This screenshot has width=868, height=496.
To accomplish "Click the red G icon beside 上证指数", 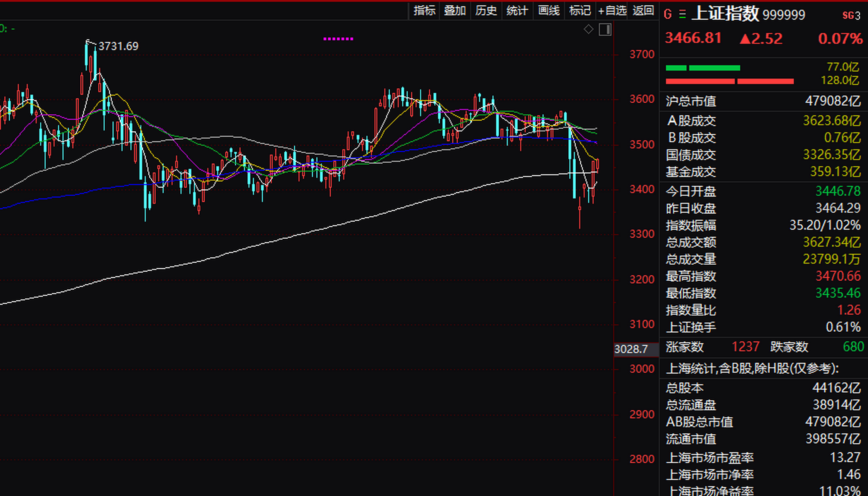I will coord(668,14).
